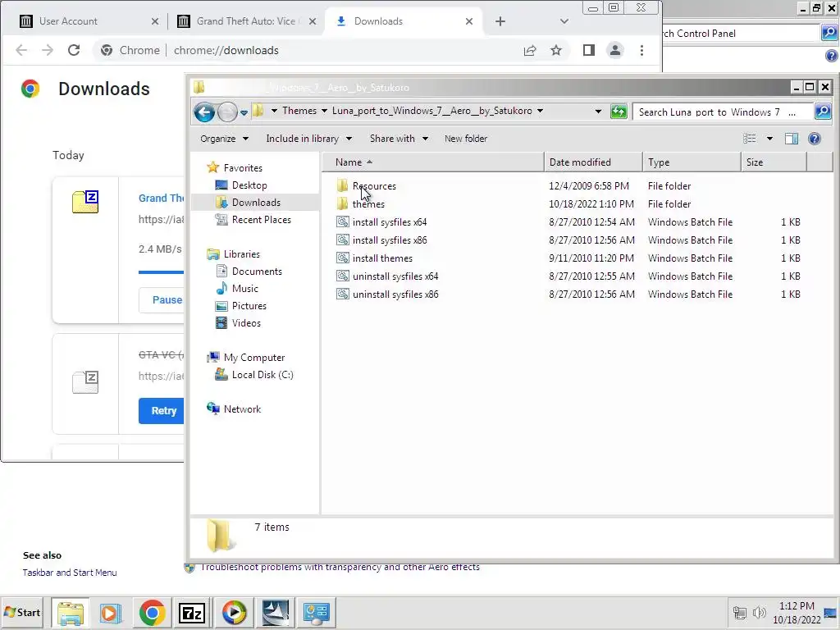This screenshot has height=630, width=840.
Task: Sort files by the Type column header
Action: pos(691,162)
